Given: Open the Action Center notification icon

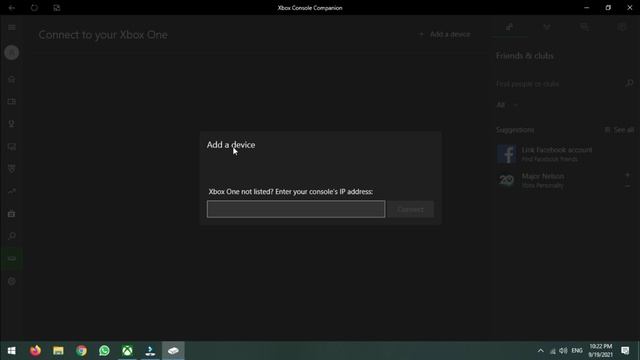Looking at the screenshot, I should pyautogui.click(x=625, y=351).
